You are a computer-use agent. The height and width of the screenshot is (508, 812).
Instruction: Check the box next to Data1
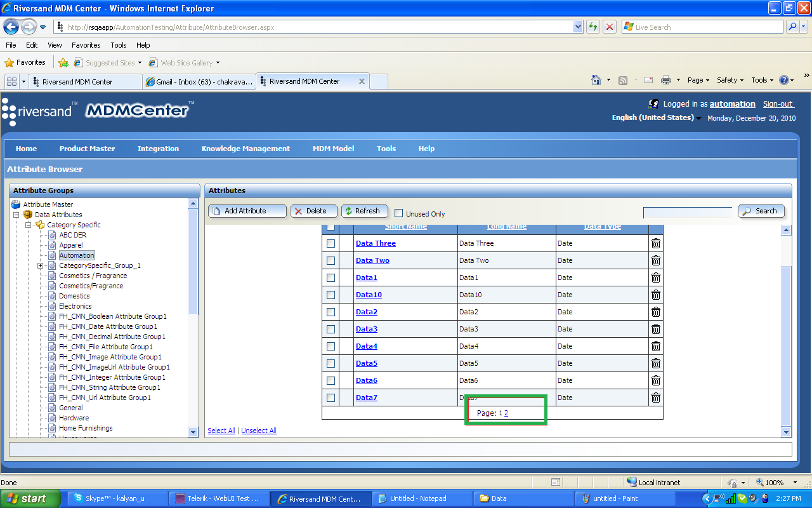click(x=331, y=277)
